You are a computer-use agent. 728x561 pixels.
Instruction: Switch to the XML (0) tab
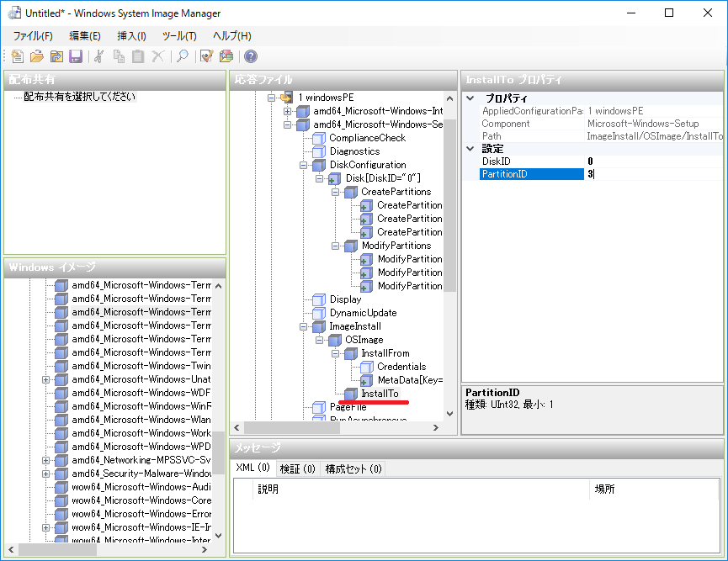(253, 468)
